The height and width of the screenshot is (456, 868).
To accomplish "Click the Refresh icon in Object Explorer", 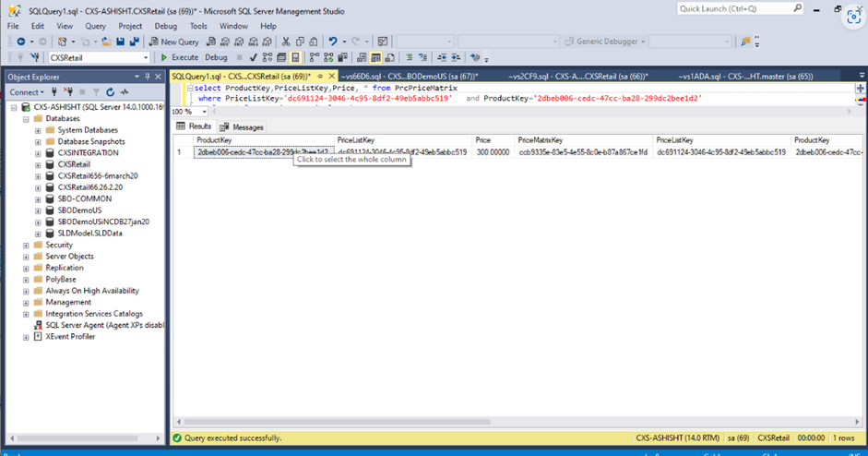I will (x=110, y=92).
